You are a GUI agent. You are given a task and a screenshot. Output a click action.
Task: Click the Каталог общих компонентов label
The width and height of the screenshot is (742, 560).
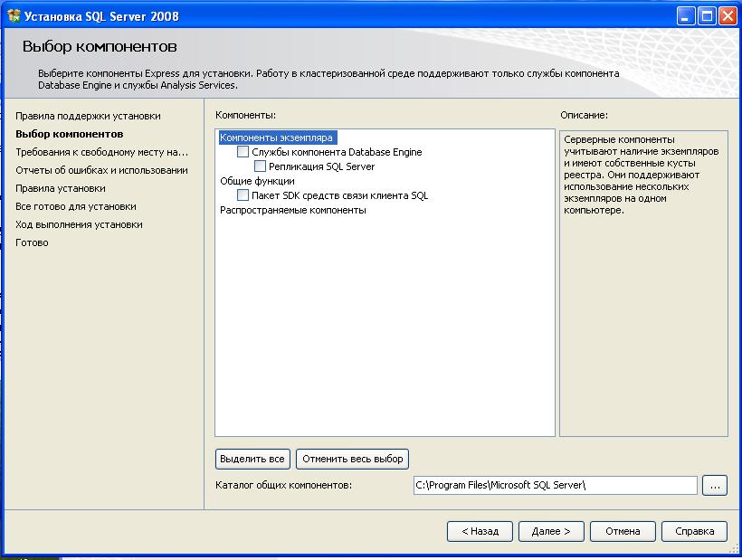coord(283,485)
